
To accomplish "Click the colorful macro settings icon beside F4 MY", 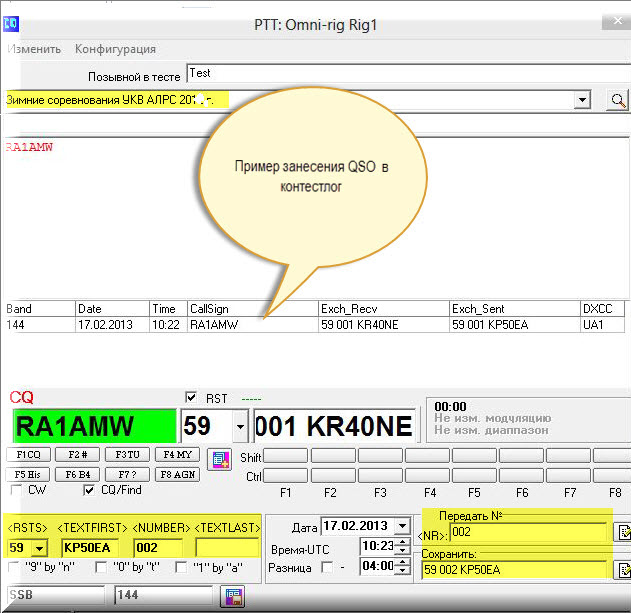I will [219, 459].
